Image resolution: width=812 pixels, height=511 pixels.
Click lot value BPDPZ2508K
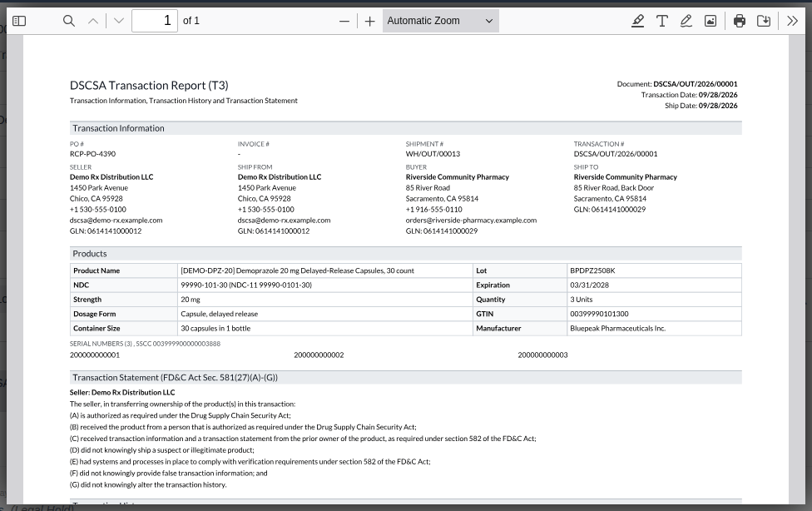(x=592, y=270)
